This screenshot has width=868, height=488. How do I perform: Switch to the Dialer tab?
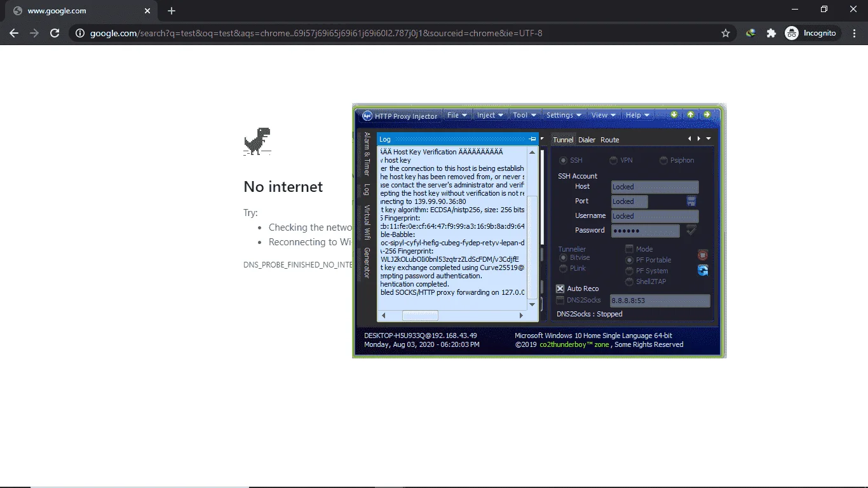tap(587, 140)
